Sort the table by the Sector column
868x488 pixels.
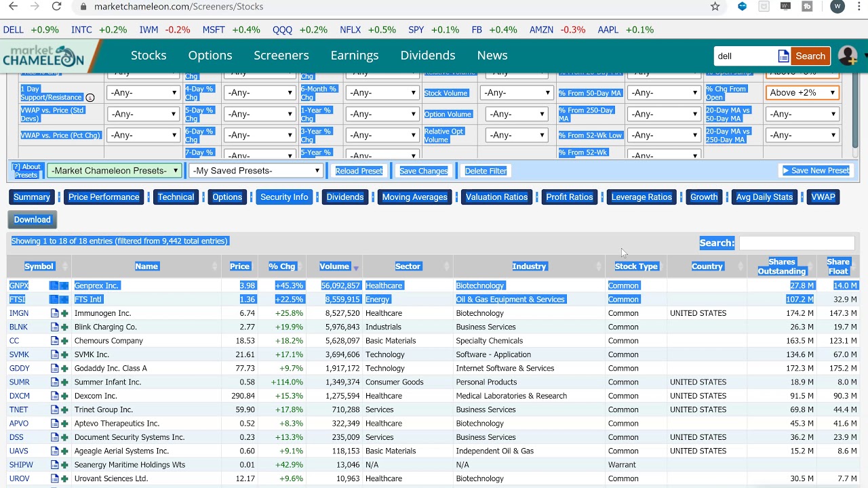[x=408, y=266]
